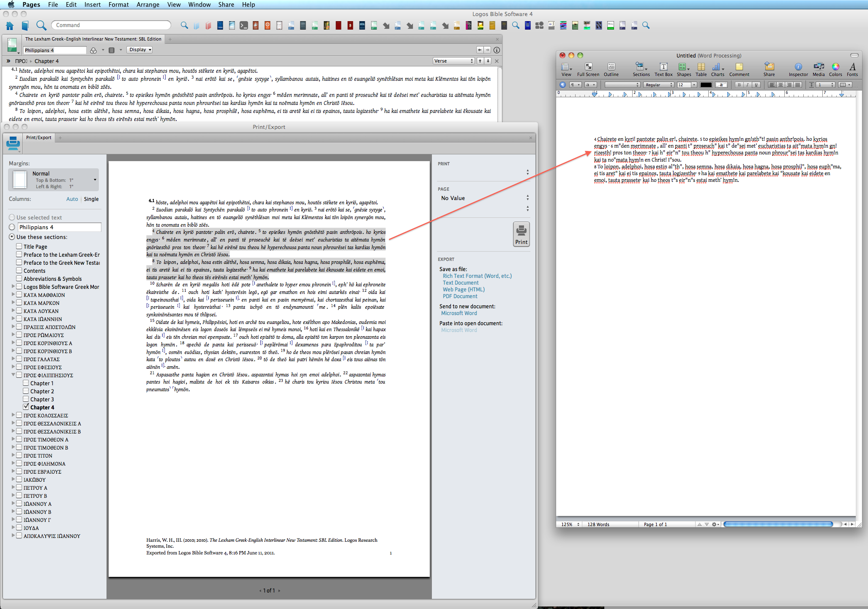Open the Verse navigation dropdown
The height and width of the screenshot is (609, 868).
coord(454,61)
